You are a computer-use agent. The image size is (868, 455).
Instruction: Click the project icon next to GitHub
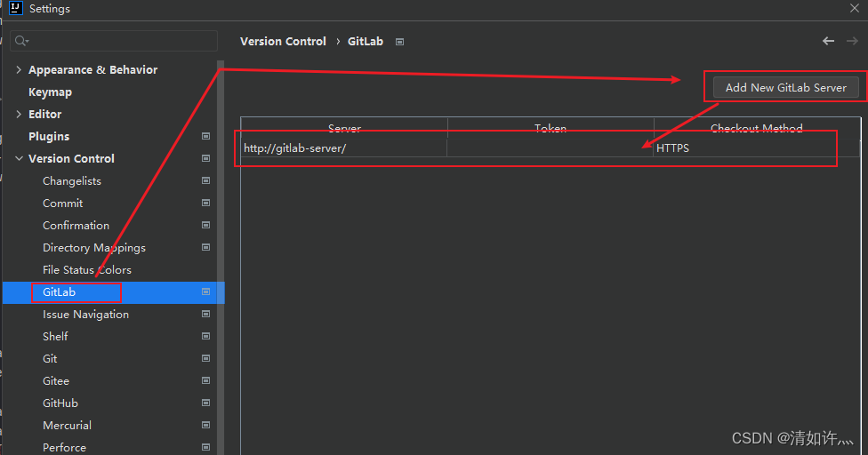206,403
